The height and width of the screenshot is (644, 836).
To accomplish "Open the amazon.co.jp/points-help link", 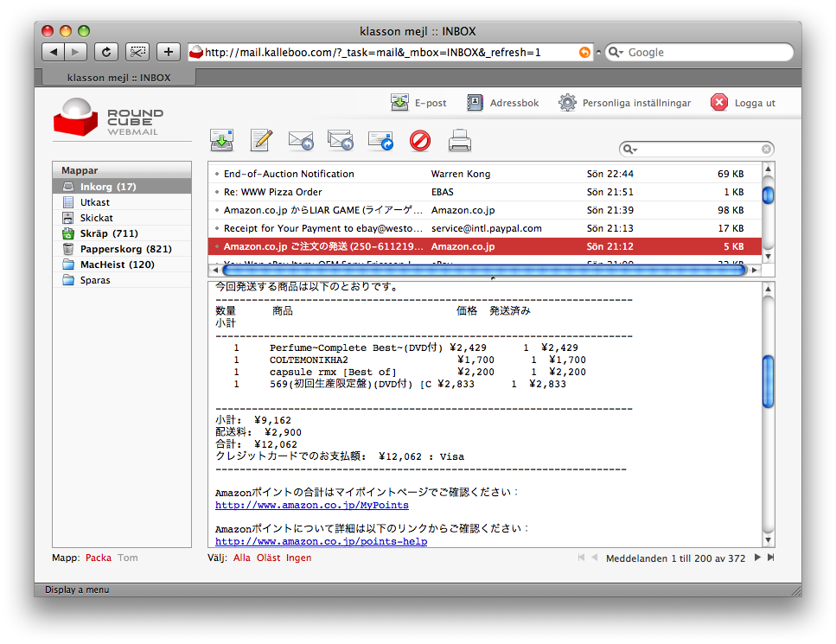I will (321, 541).
